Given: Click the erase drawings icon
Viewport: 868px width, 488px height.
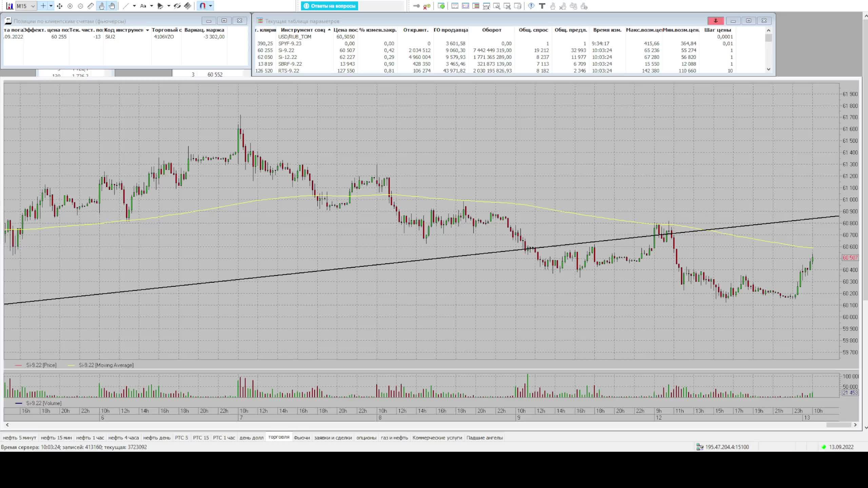Looking at the screenshot, I should tap(188, 6).
